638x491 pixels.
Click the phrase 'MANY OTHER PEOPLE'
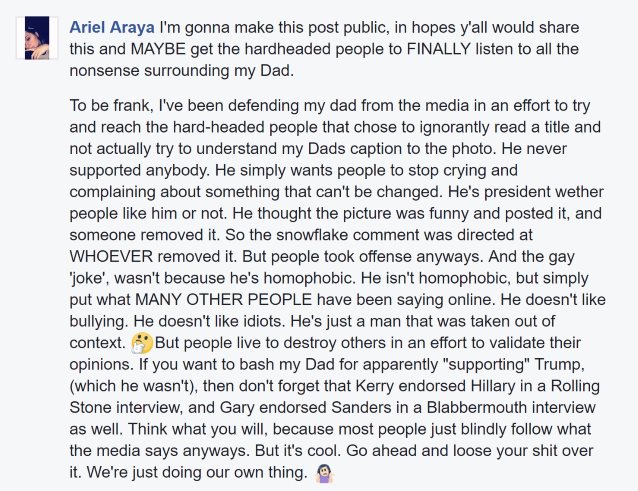pos(223,300)
